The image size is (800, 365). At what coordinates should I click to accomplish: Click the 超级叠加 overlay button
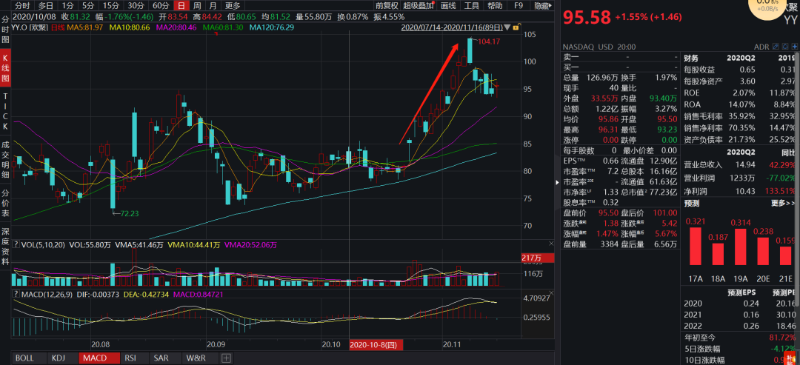(x=418, y=6)
